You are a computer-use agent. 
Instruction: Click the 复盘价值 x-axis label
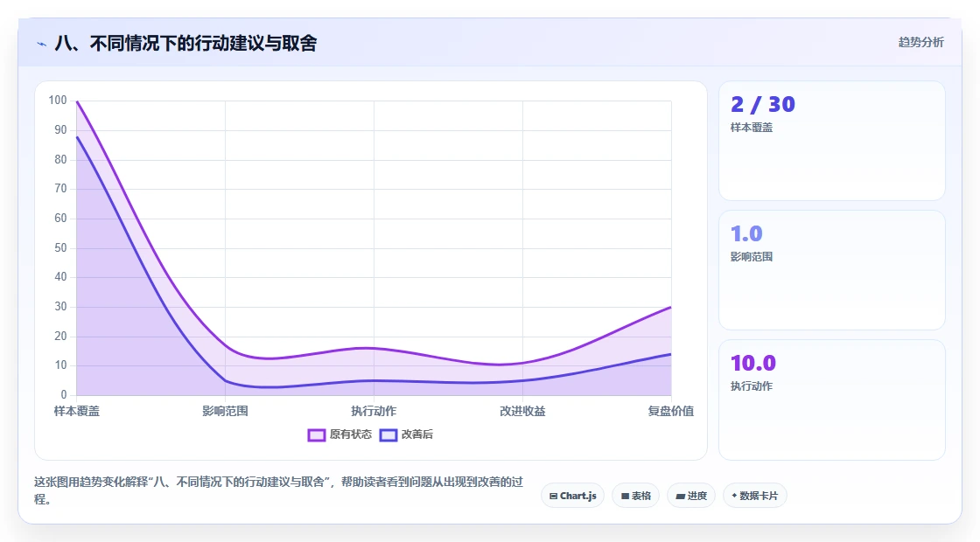tap(670, 411)
